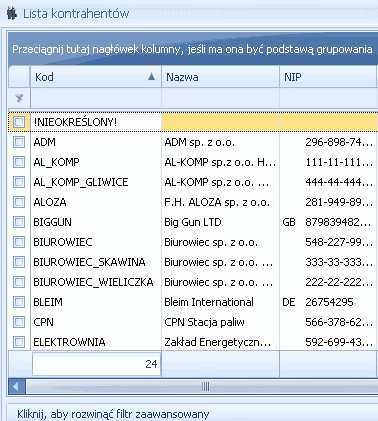Click NIP cell '26754295'
The height and width of the screenshot is (421, 378).
click(x=329, y=302)
